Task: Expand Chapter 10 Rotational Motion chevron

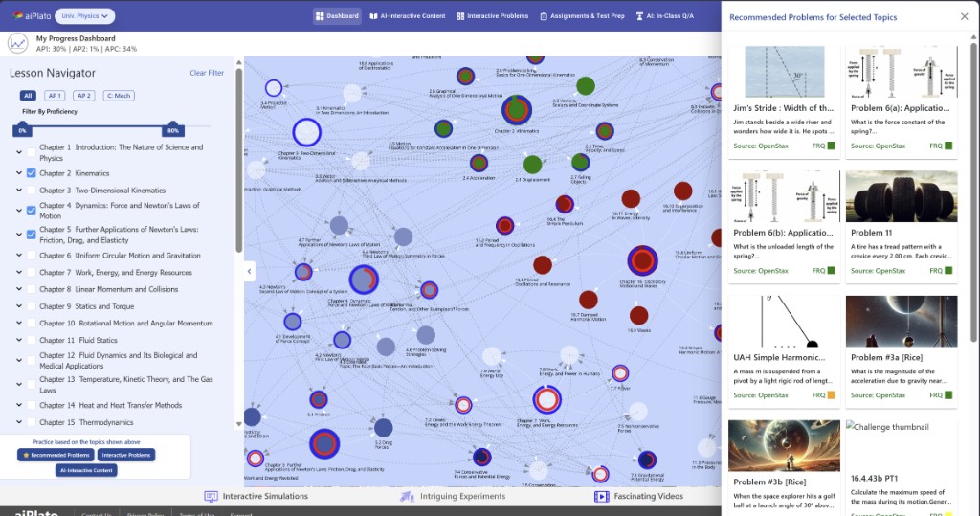Action: pos(19,323)
